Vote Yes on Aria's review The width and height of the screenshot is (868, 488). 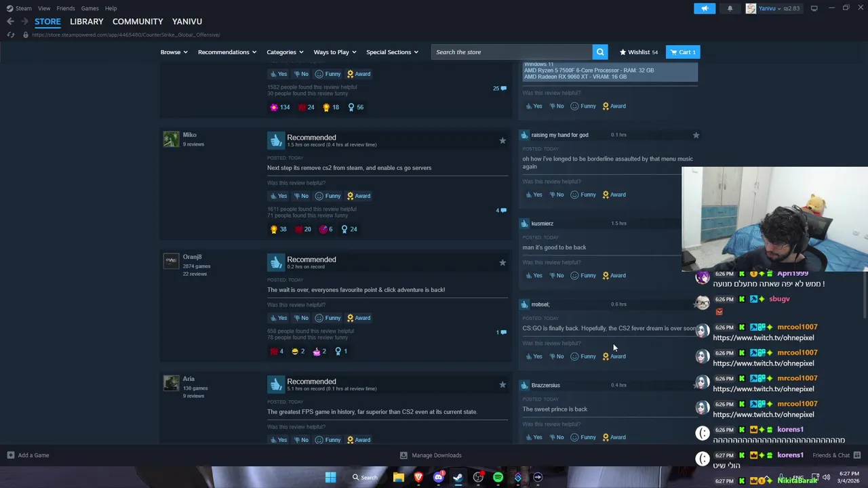pyautogui.click(x=278, y=440)
